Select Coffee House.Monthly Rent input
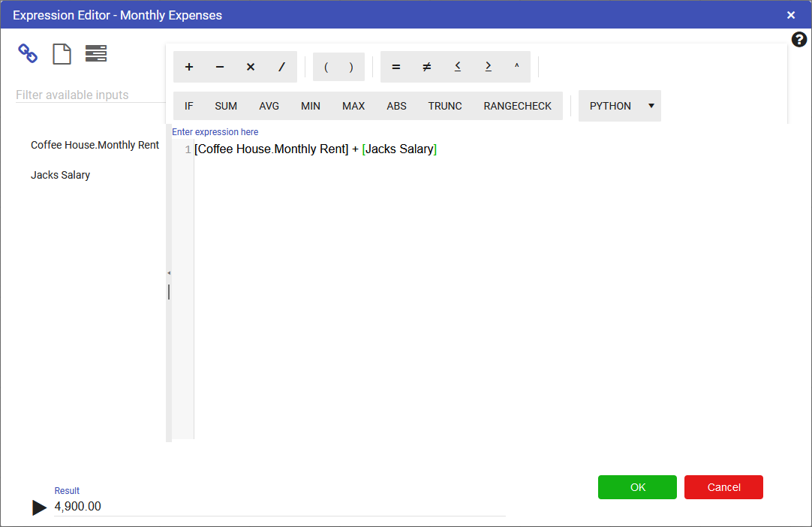The width and height of the screenshot is (812, 527). [x=95, y=145]
